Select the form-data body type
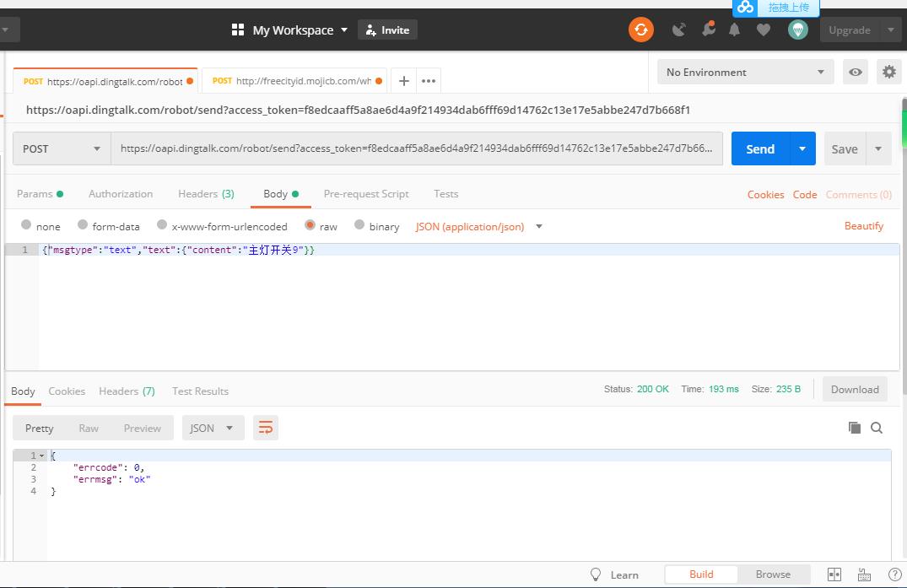This screenshot has width=907, height=588. [x=83, y=225]
